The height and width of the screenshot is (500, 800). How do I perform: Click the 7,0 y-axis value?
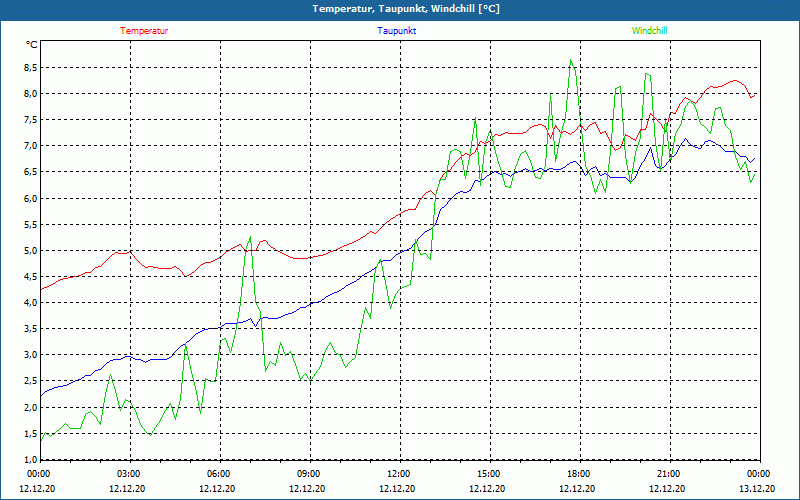click(x=31, y=146)
